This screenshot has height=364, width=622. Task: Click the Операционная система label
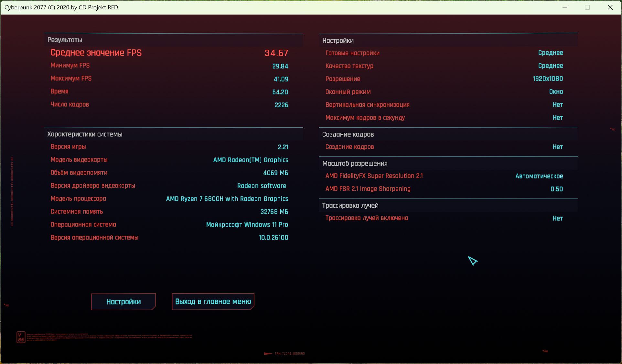pyautogui.click(x=83, y=225)
